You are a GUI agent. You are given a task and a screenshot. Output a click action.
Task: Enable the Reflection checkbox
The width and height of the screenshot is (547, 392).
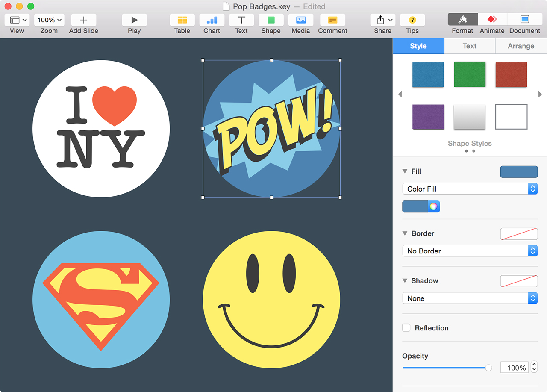(x=406, y=328)
